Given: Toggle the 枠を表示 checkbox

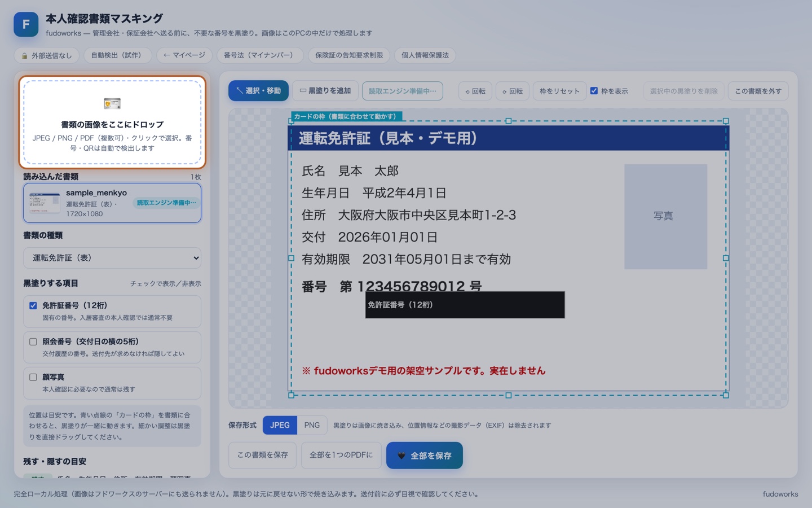Looking at the screenshot, I should click(x=594, y=91).
